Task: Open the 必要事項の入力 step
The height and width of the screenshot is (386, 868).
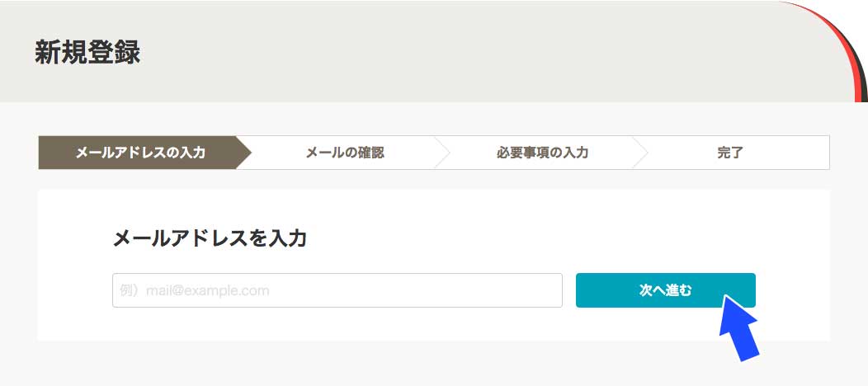Action: pos(542,153)
